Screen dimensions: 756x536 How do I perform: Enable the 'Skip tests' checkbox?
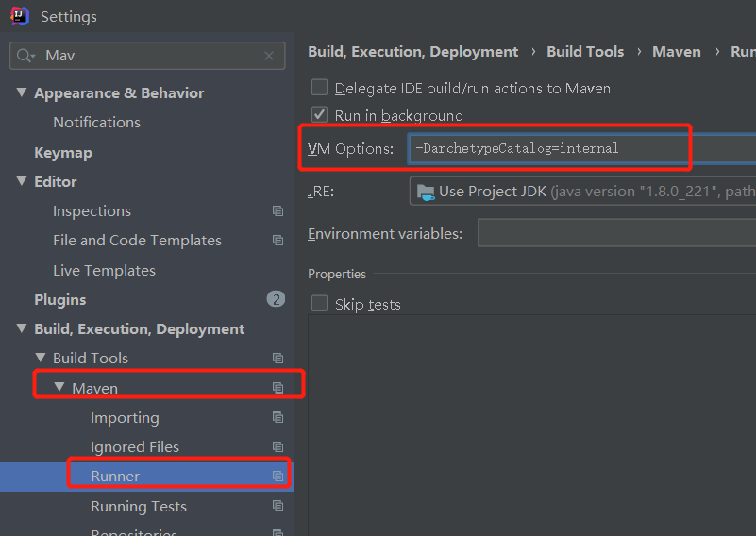tap(319, 304)
